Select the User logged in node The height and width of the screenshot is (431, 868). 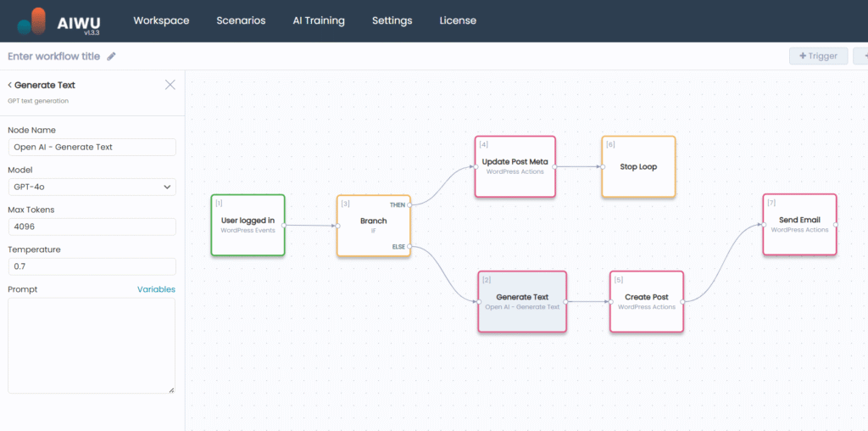(248, 225)
